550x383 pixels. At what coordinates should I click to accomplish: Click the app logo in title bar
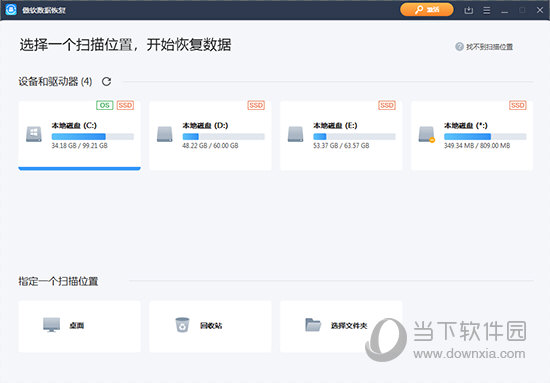[11, 10]
